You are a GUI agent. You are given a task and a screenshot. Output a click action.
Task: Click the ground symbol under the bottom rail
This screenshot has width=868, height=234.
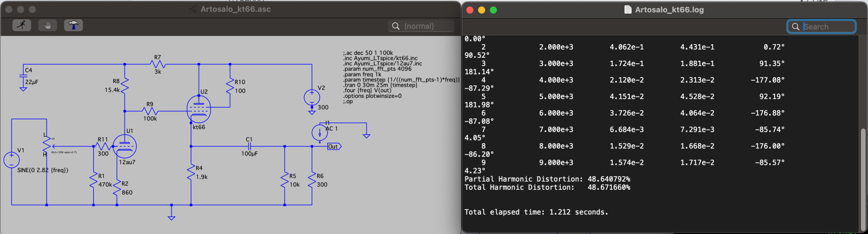tap(171, 218)
